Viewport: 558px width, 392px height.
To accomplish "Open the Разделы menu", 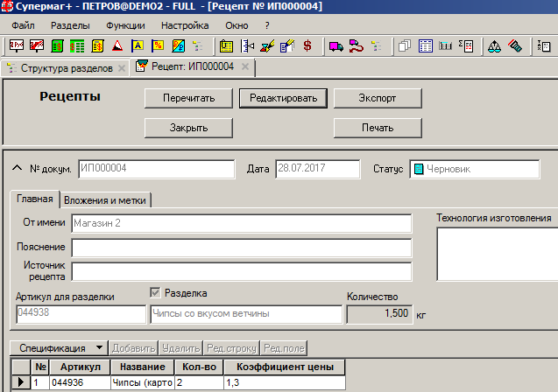I will click(x=70, y=25).
